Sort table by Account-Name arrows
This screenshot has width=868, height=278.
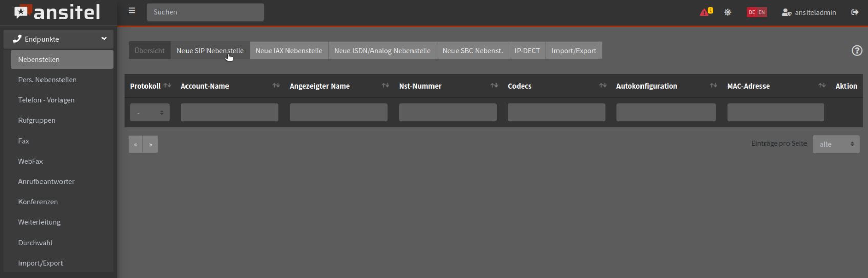276,85
